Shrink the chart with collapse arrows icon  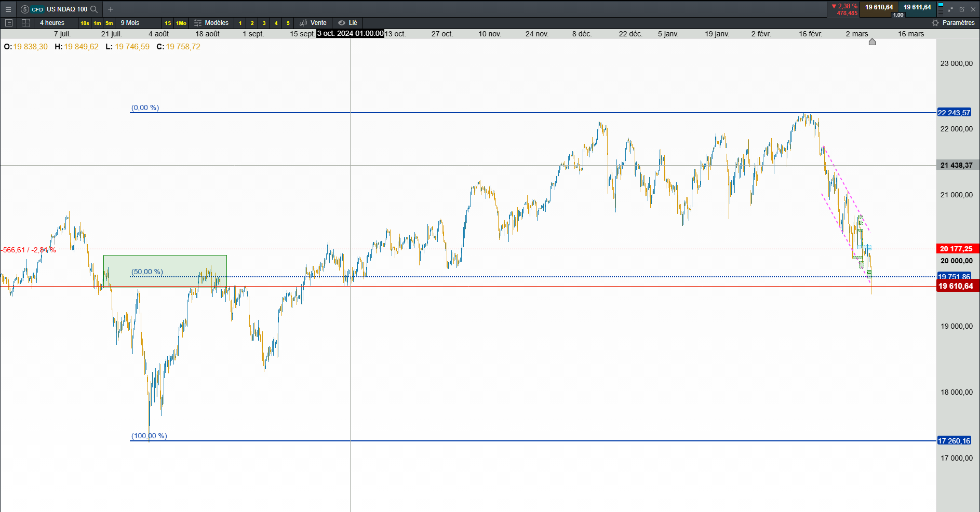(x=950, y=9)
